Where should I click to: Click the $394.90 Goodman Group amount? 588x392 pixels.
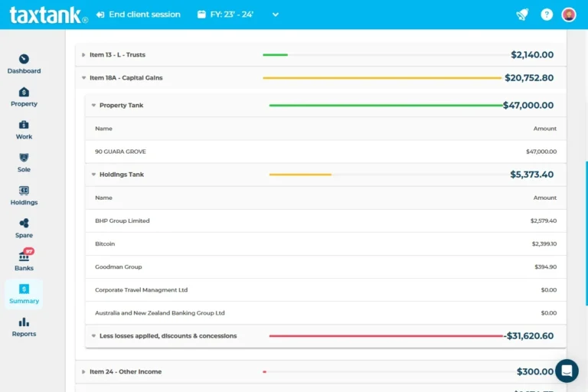546,266
